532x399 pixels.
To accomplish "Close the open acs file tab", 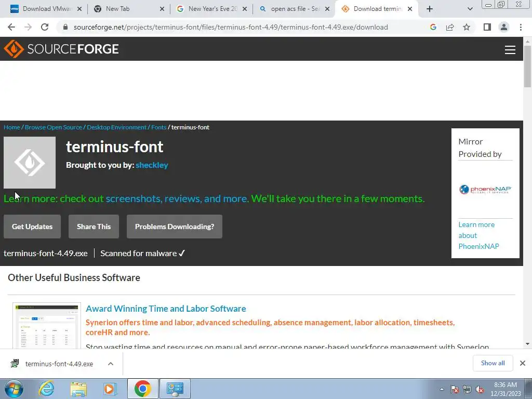I will (327, 9).
